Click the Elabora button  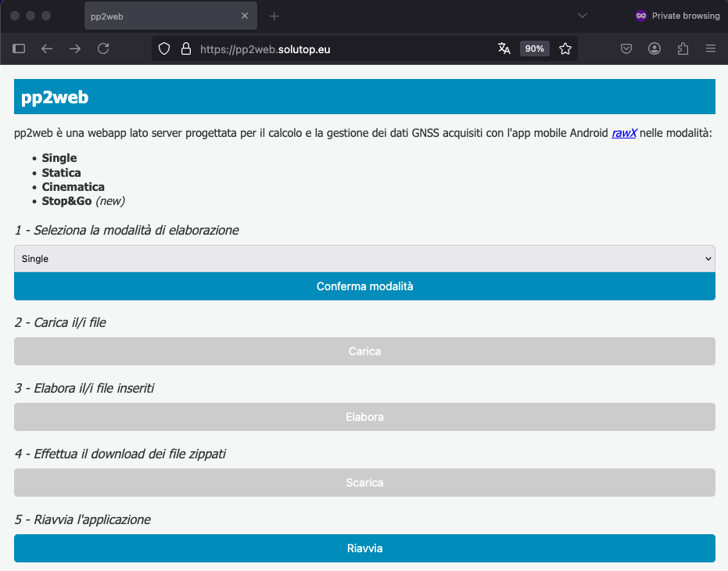point(364,417)
